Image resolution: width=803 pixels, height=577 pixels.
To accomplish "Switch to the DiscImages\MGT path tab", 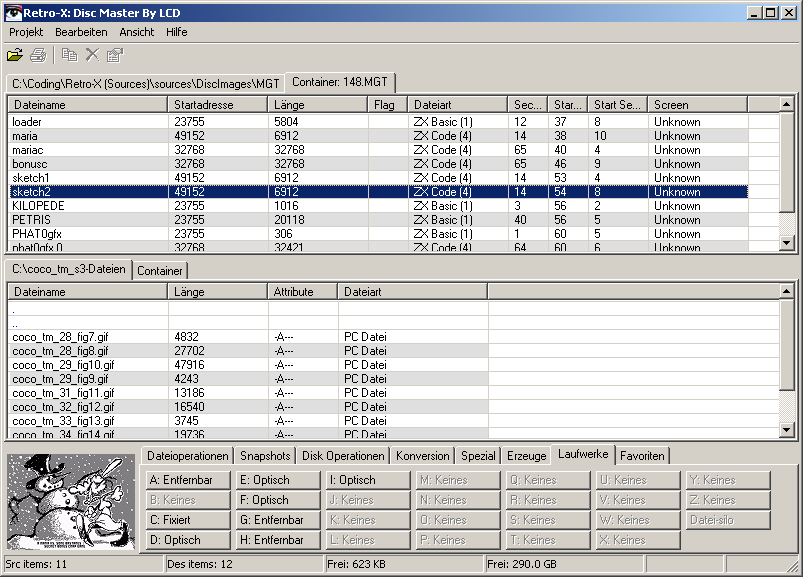I will click(x=145, y=83).
